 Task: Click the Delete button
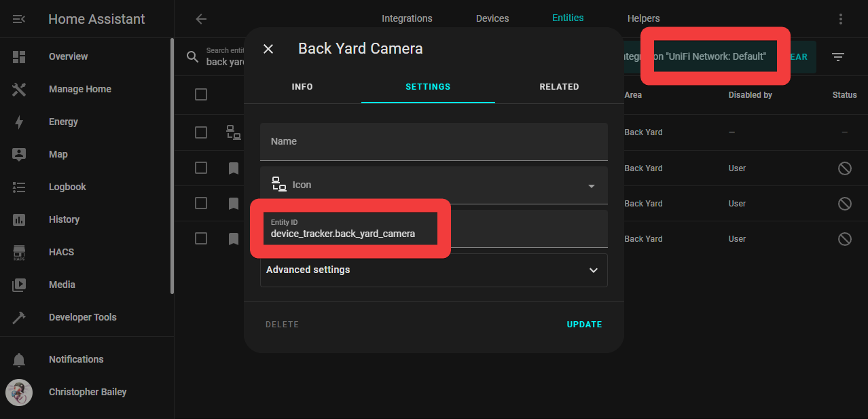point(282,325)
